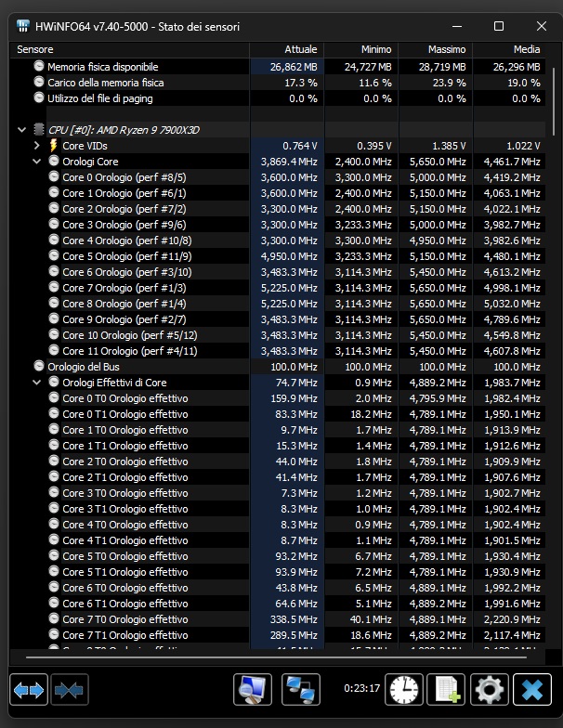Select the Core 2 Orologio (perf #7/2) row
The height and width of the screenshot is (728, 563).
278,208
